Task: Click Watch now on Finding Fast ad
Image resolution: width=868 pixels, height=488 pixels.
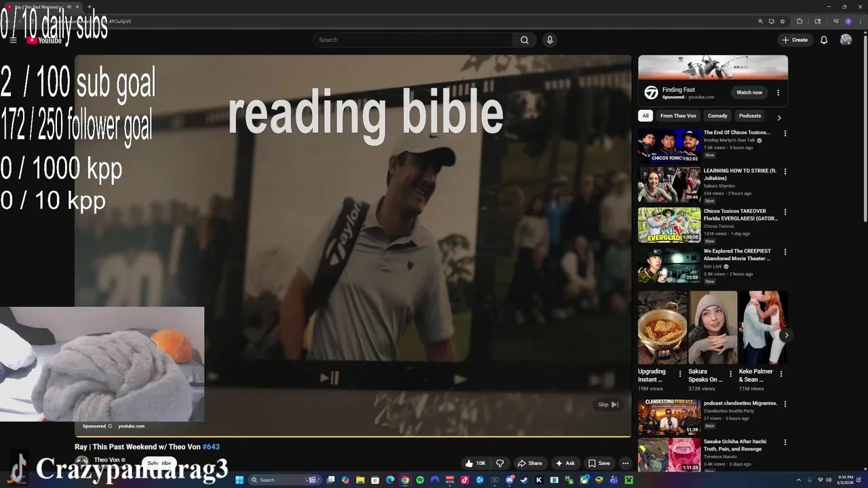Action: [x=749, y=92]
